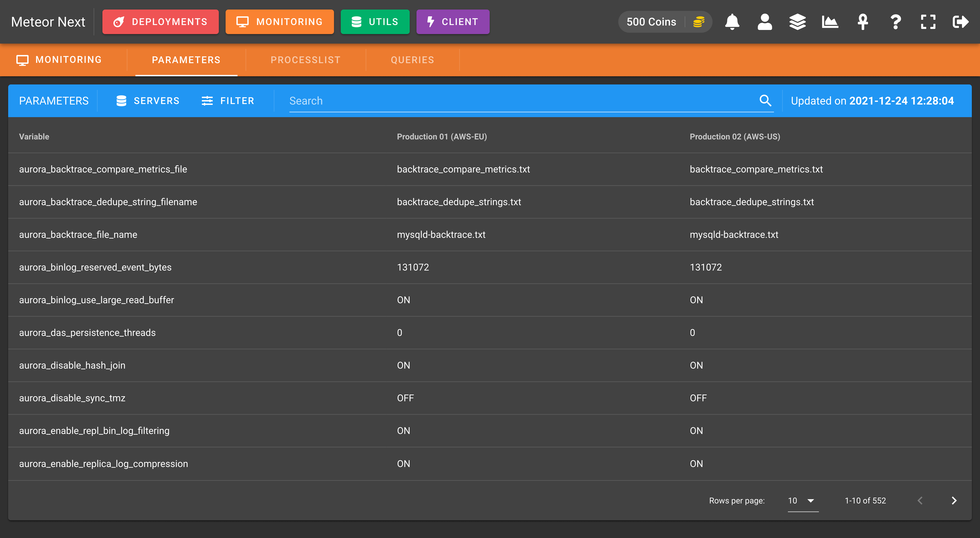Viewport: 980px width, 538px height.
Task: Select row aurora_binlog_reserved_event_bytes
Action: point(490,267)
